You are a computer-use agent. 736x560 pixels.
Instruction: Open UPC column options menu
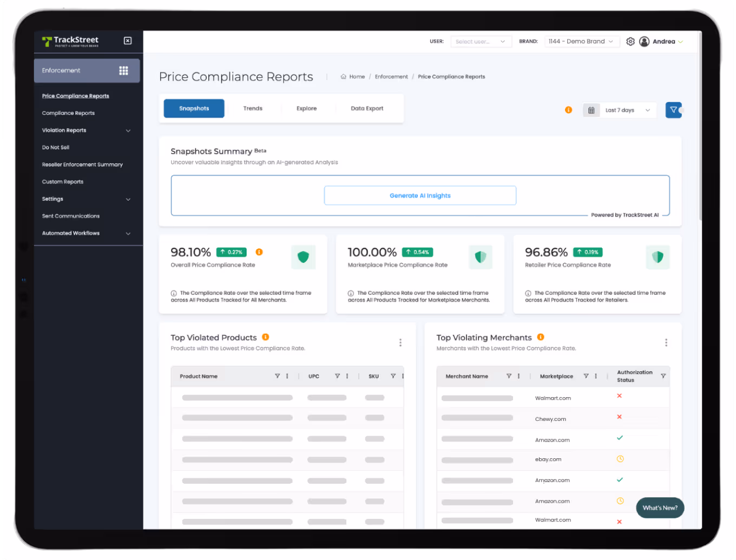(x=347, y=376)
